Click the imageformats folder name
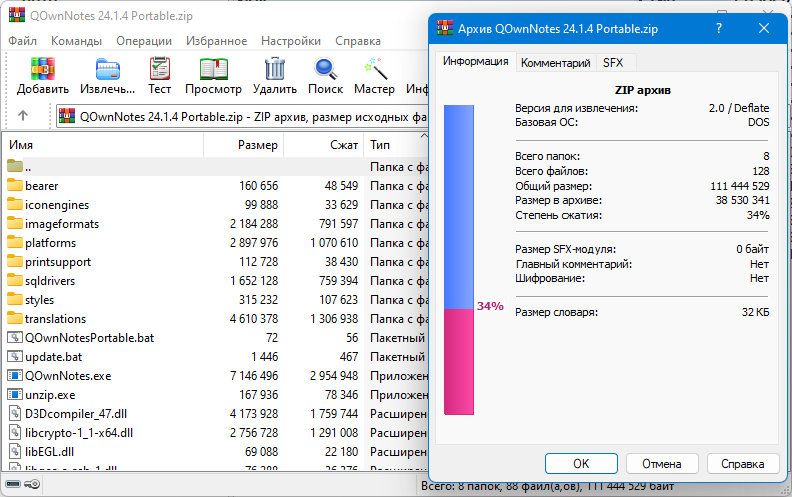 [x=62, y=224]
